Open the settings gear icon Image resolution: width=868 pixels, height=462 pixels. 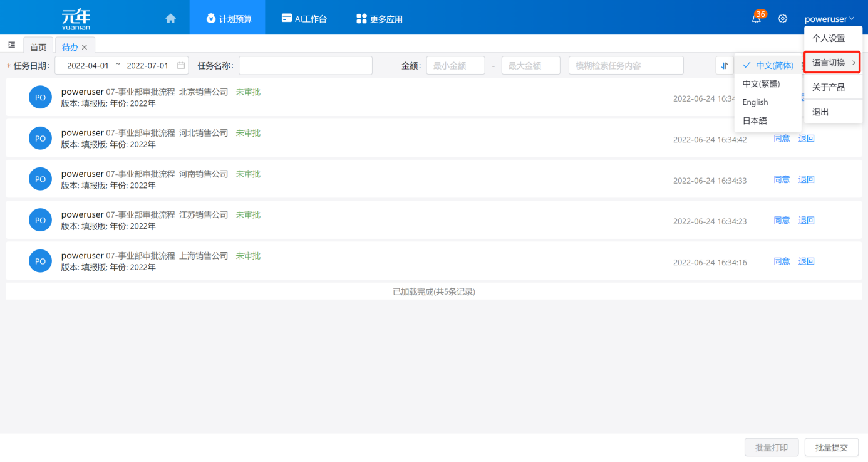click(782, 19)
